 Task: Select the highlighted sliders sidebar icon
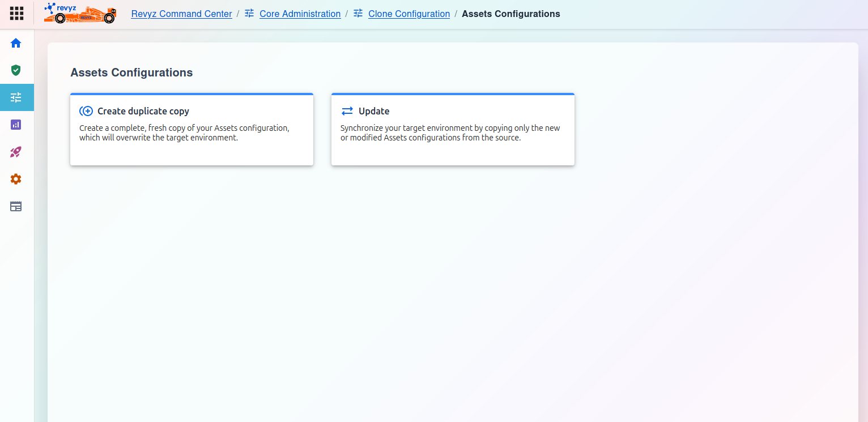pyautogui.click(x=16, y=97)
